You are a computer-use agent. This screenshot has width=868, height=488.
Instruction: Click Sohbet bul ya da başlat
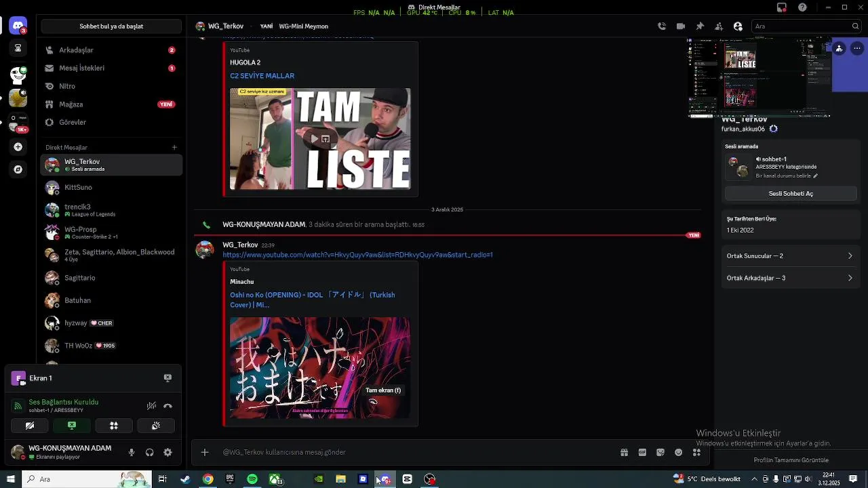coord(111,26)
